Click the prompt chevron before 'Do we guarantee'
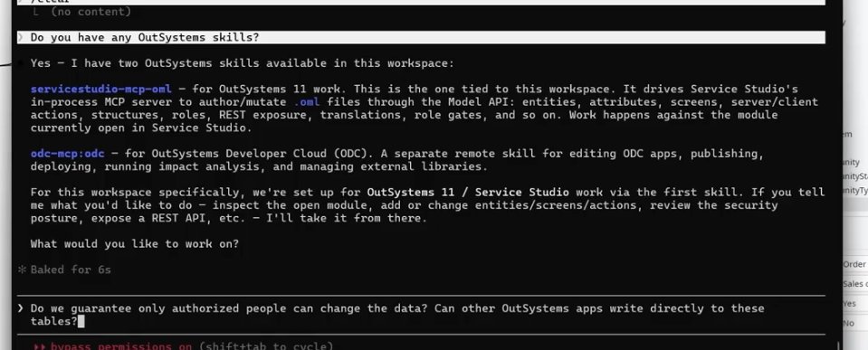Image resolution: width=868 pixels, height=350 pixels. click(x=21, y=308)
